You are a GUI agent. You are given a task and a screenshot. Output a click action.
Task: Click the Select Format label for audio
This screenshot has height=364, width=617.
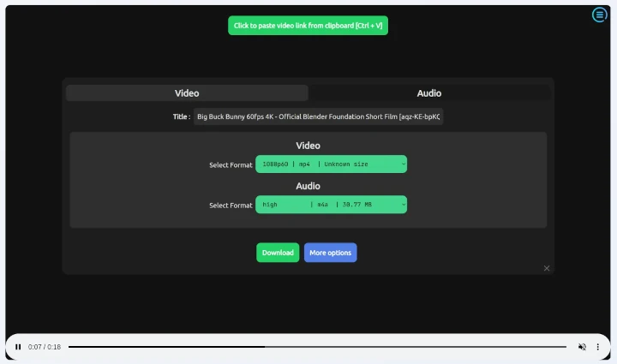231,206
